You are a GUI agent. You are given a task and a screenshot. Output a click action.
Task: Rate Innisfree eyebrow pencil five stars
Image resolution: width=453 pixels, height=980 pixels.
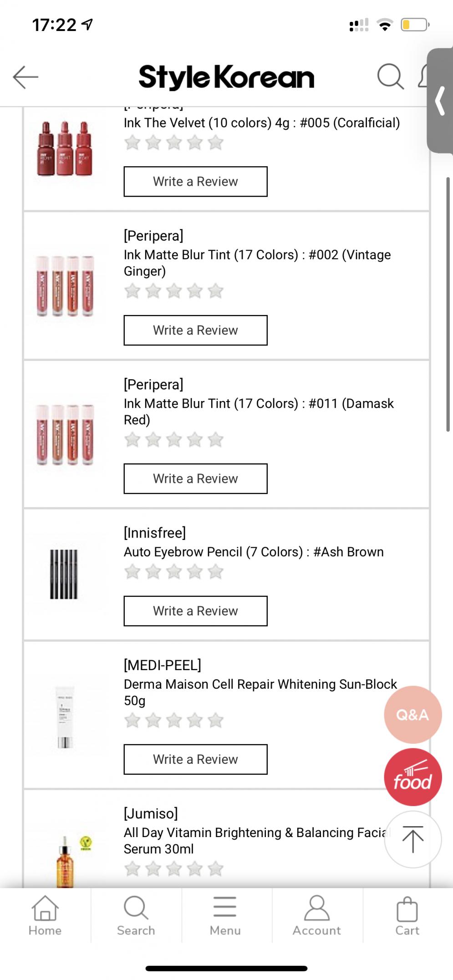216,572
